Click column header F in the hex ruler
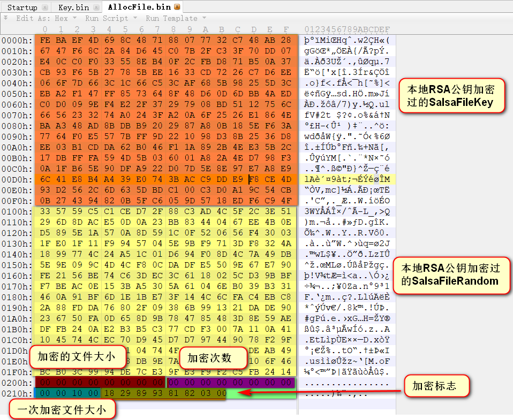 coord(286,29)
